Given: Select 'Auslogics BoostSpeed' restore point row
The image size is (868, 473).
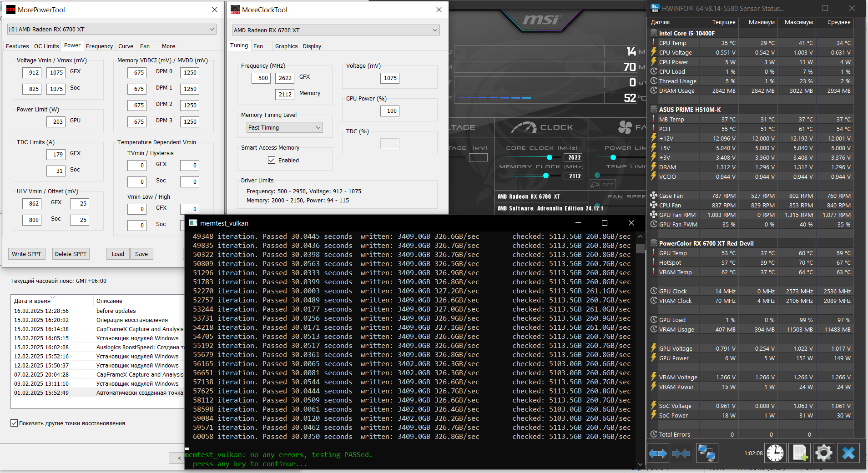Looking at the screenshot, I should pos(98,347).
